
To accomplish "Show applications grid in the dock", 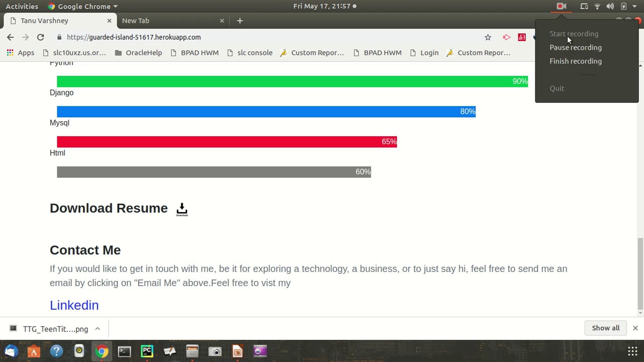I will click(x=632, y=351).
